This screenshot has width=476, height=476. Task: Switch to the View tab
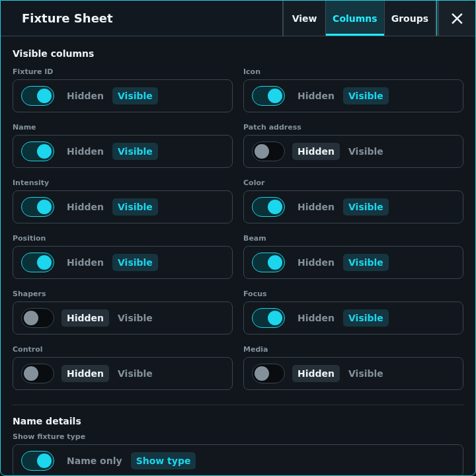(304, 19)
